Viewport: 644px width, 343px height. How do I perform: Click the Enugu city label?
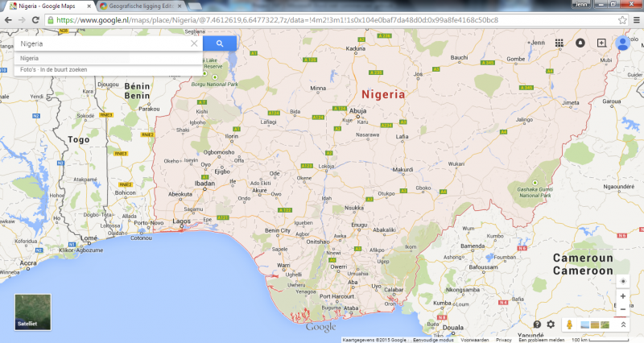click(359, 225)
